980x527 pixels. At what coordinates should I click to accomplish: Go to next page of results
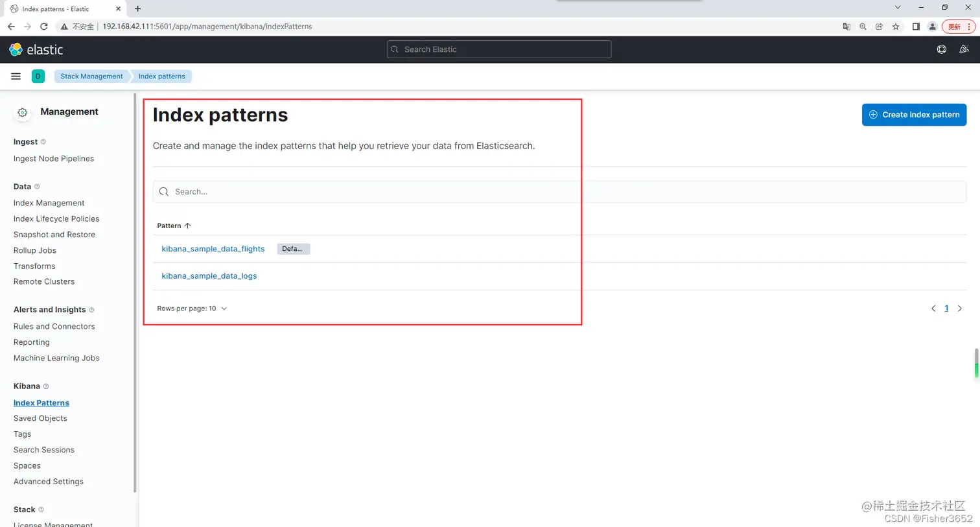[960, 309]
